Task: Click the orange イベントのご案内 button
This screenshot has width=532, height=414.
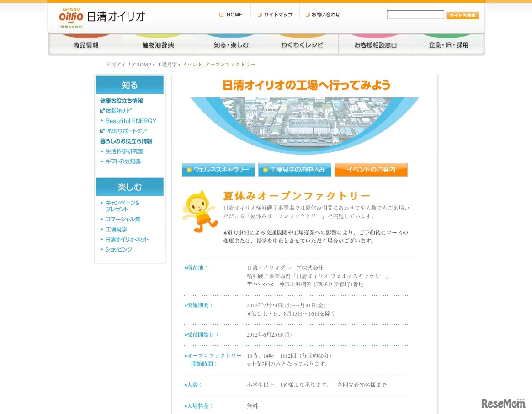Action: [x=371, y=169]
